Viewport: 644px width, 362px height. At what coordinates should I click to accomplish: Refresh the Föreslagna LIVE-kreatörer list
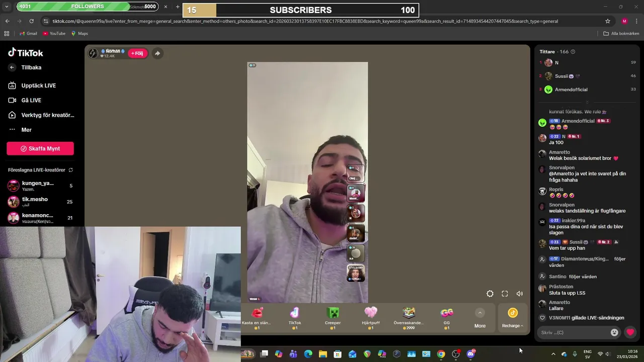point(71,170)
